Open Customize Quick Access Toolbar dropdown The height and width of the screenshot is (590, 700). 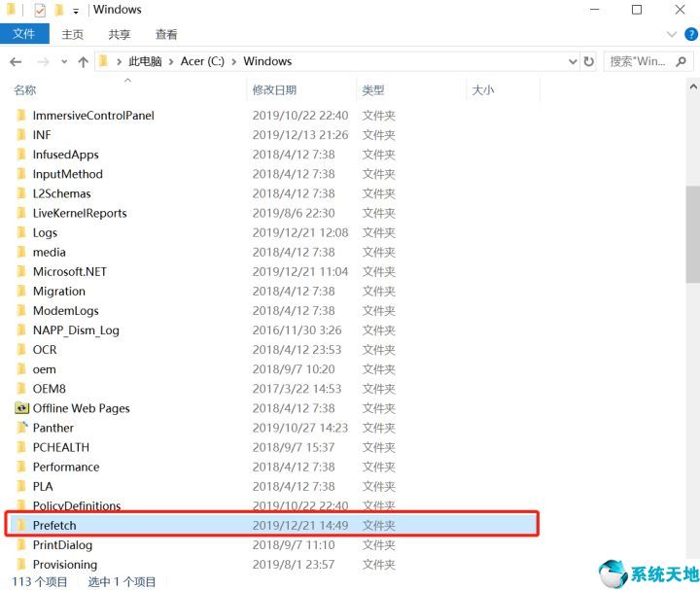76,11
